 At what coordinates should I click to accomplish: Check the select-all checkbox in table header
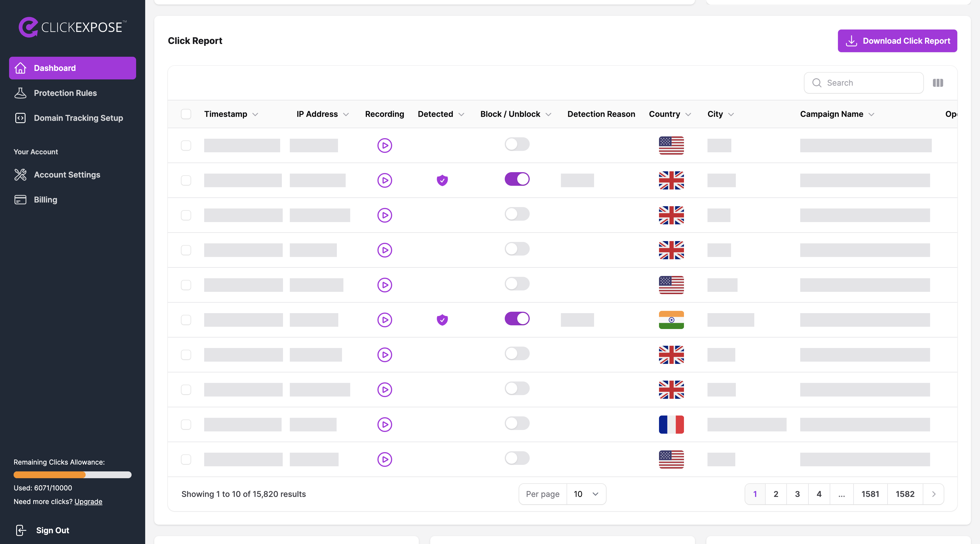(186, 114)
